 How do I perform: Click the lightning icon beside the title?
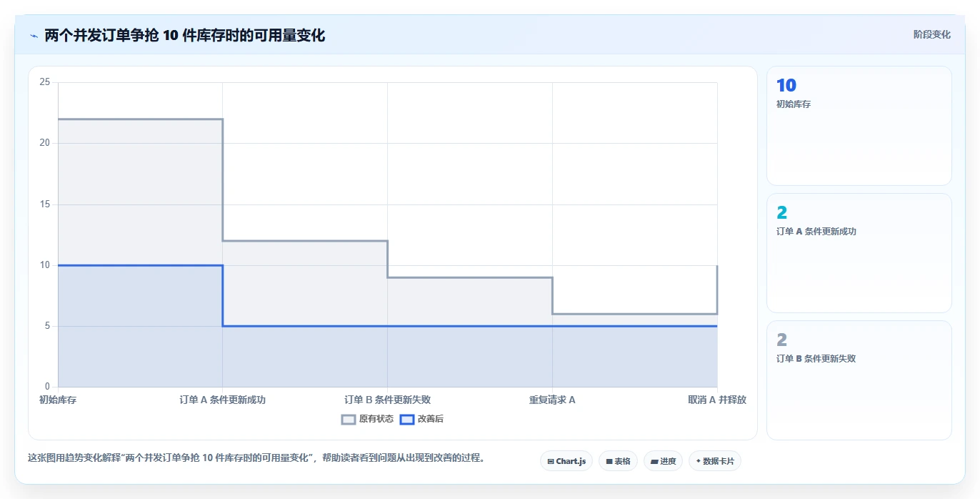click(x=34, y=36)
